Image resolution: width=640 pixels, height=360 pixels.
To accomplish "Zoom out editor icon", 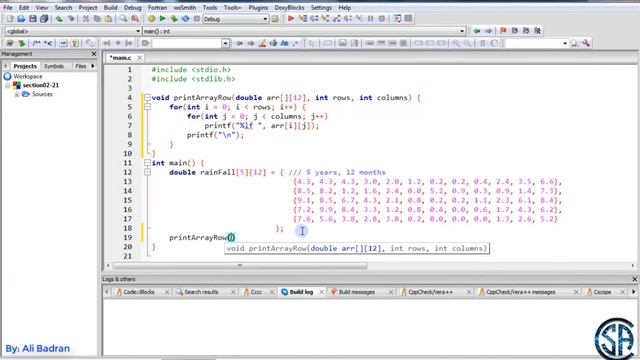I will point(467,43).
